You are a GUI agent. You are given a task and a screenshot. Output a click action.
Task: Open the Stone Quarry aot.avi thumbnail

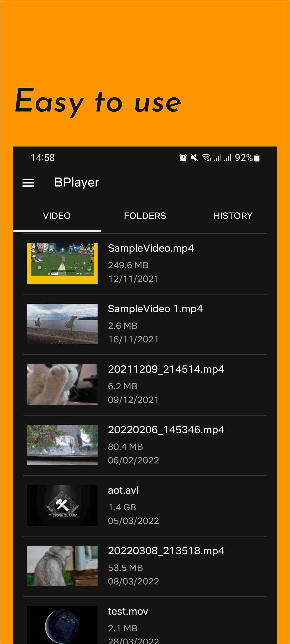pos(62,505)
